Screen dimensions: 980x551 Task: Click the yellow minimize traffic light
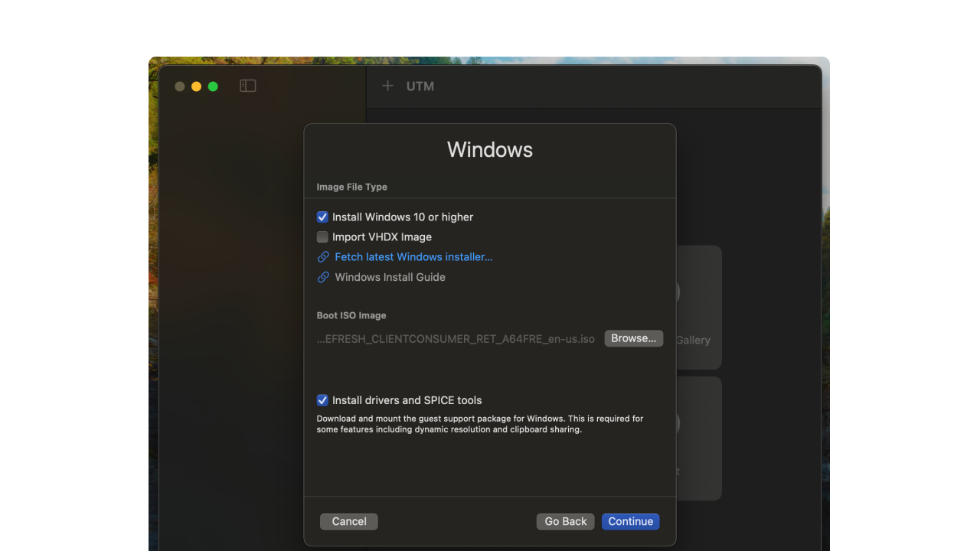click(196, 86)
